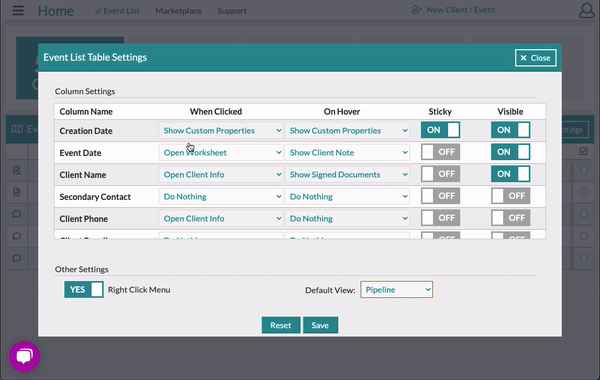This screenshot has width=600, height=380.
Task: Open the user profile avatar icon
Action: coord(586,11)
